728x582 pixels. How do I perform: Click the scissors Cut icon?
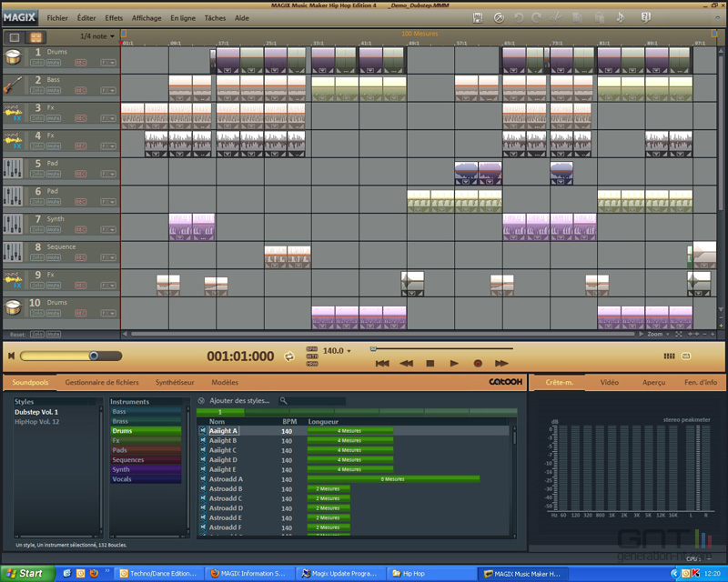(x=556, y=18)
